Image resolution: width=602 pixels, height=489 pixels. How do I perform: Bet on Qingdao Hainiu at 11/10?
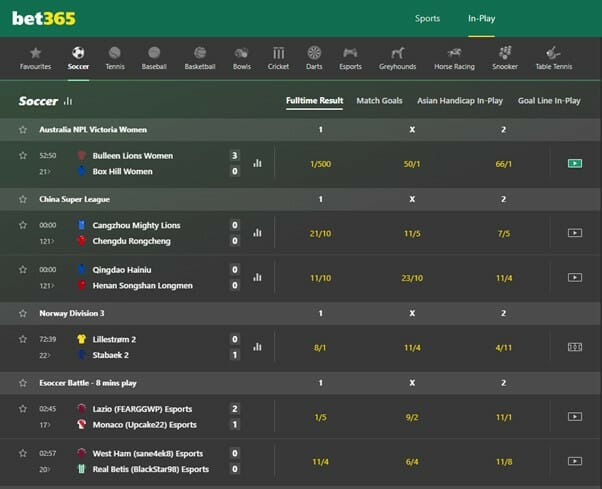[321, 278]
